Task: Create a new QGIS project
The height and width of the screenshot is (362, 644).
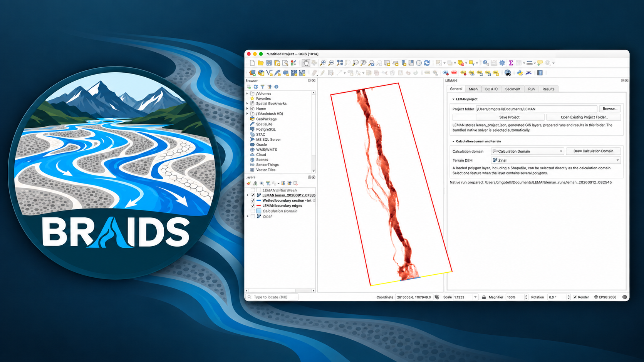Action: (x=252, y=63)
